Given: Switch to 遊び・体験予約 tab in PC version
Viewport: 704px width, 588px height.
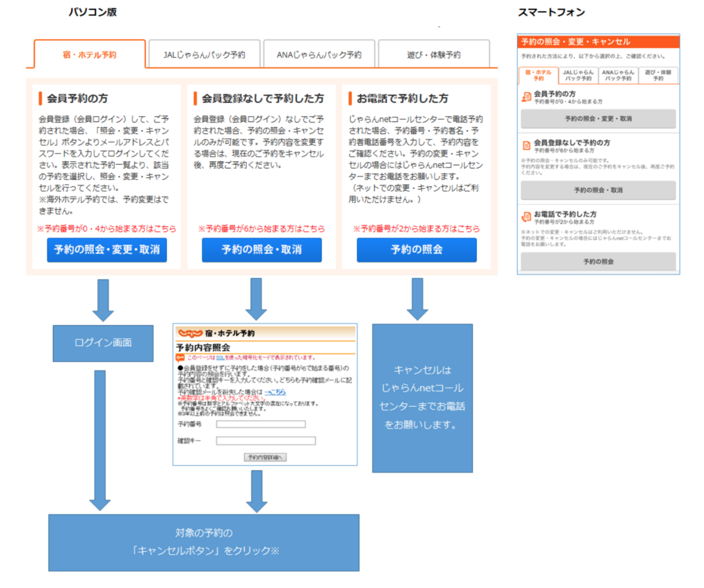Looking at the screenshot, I should pos(434,54).
